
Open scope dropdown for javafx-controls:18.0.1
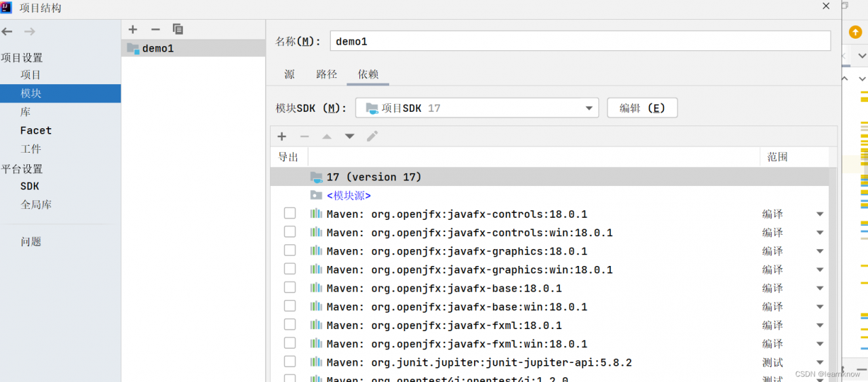coord(820,214)
